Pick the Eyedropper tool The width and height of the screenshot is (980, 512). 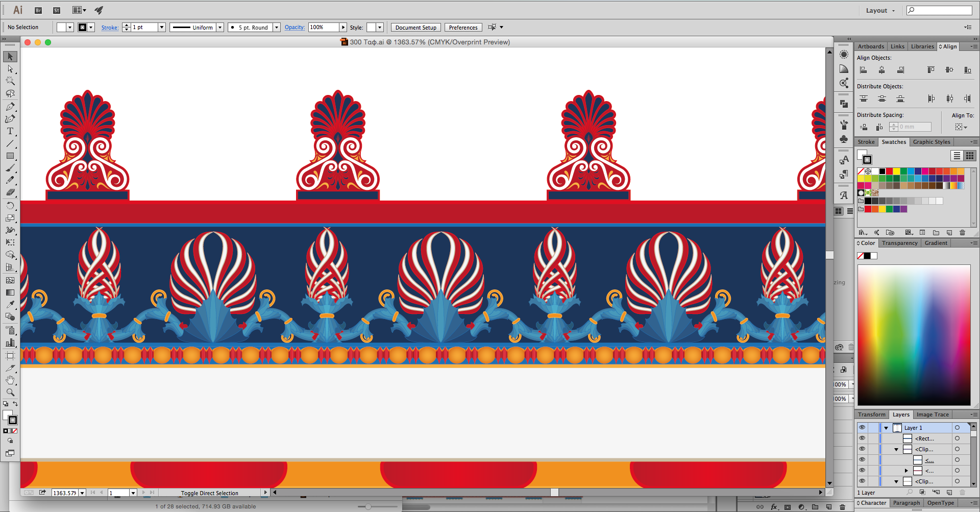[x=10, y=304]
